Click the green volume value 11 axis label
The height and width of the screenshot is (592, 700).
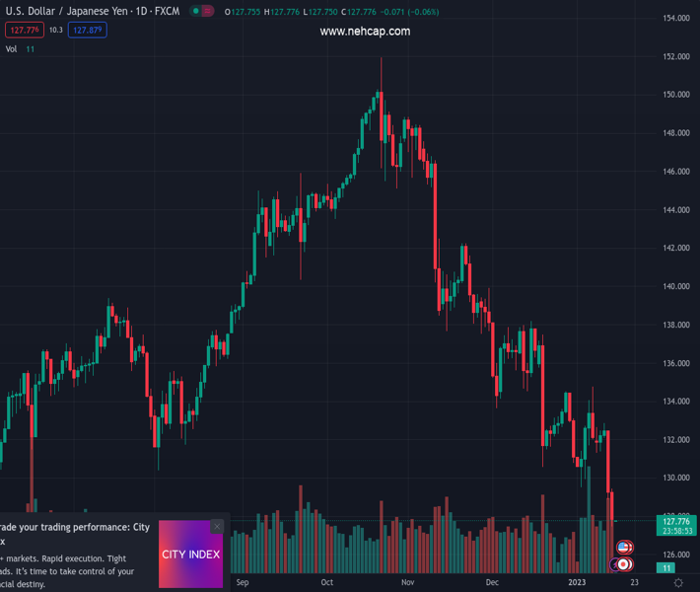click(667, 568)
